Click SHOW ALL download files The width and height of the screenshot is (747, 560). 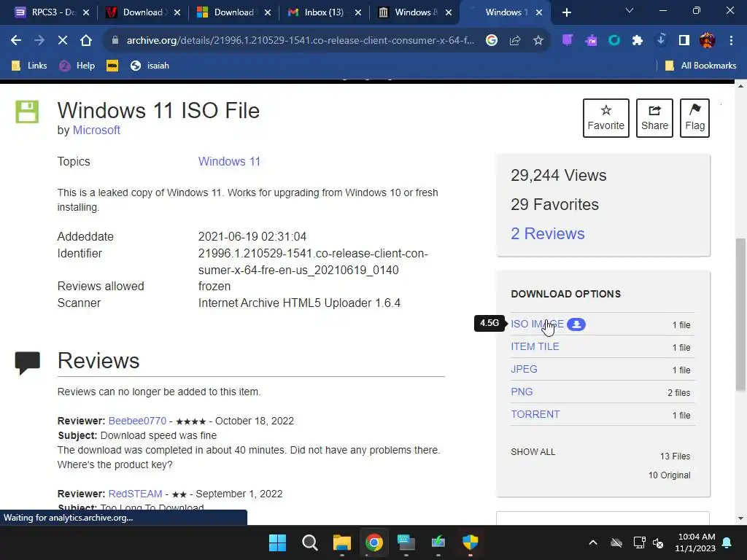pyautogui.click(x=533, y=452)
